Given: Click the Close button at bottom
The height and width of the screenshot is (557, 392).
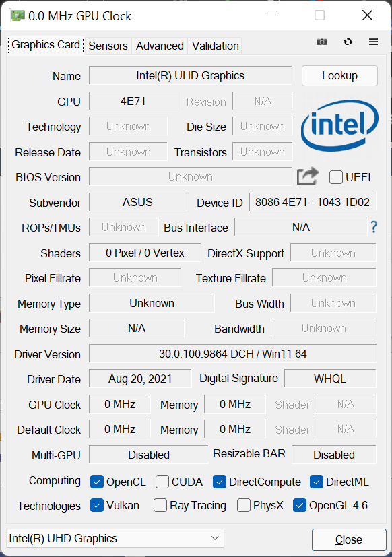Looking at the screenshot, I should point(349,539).
